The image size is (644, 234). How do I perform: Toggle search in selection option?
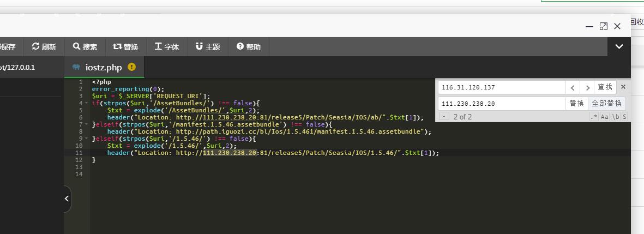click(x=624, y=117)
